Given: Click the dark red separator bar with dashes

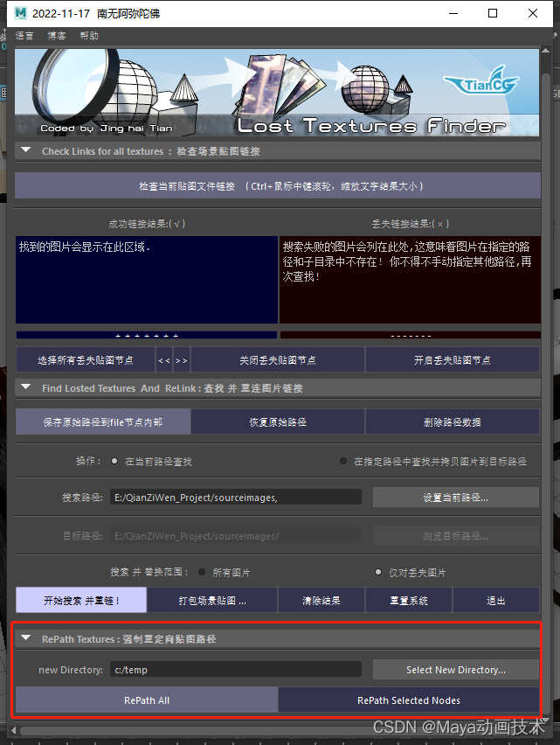Looking at the screenshot, I should tap(411, 335).
